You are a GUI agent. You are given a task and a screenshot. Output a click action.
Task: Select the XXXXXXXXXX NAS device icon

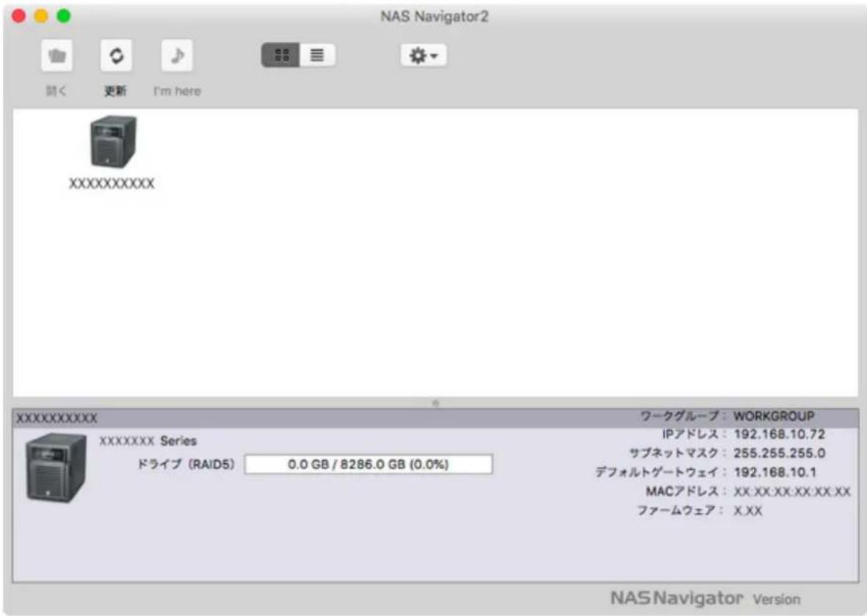113,142
